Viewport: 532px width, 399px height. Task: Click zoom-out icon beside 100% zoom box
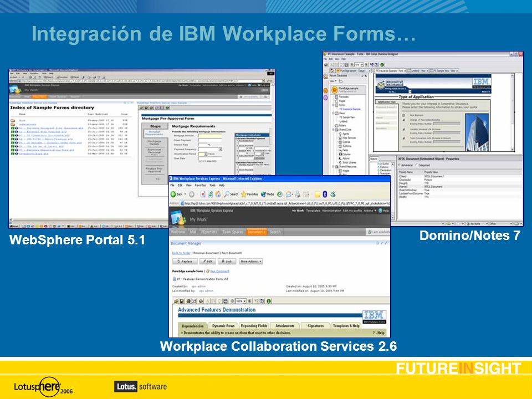(232, 301)
